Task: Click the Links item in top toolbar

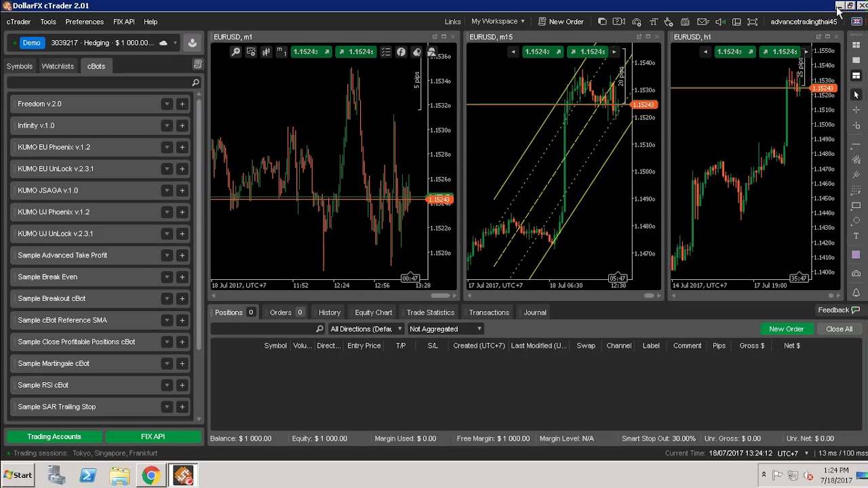Action: (452, 22)
